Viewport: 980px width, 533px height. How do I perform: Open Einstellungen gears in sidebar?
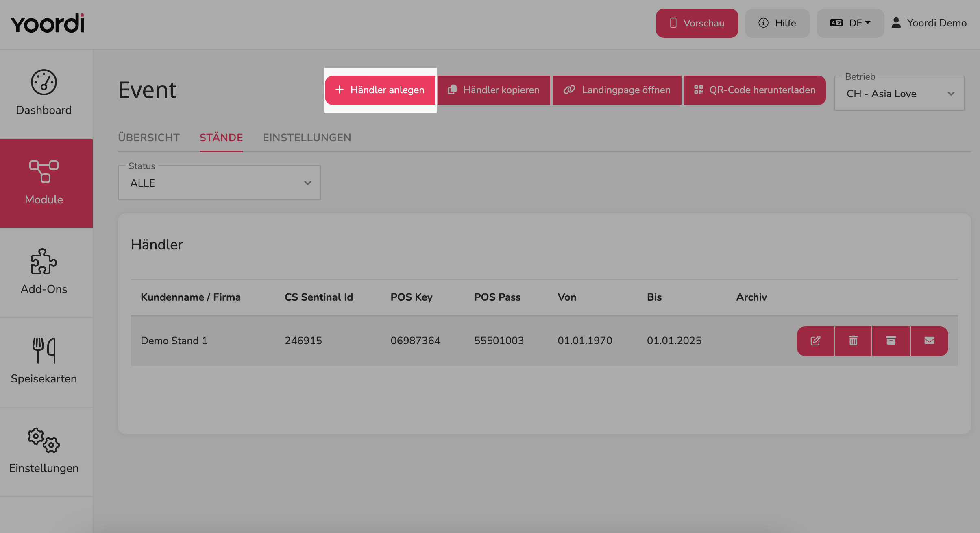point(44,440)
